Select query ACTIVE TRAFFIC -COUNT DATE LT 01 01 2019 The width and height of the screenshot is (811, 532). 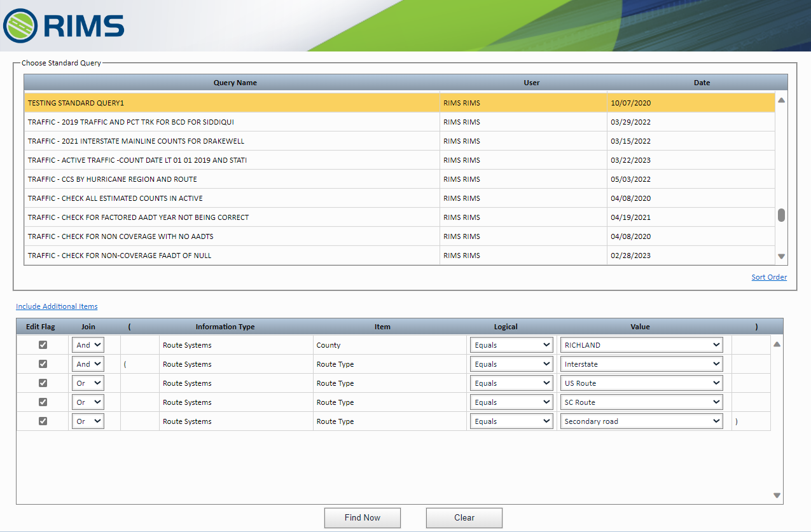[x=399, y=160]
